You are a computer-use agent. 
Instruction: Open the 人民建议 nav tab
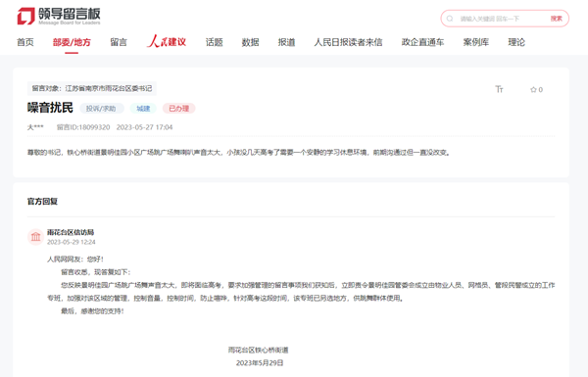pyautogui.click(x=167, y=41)
